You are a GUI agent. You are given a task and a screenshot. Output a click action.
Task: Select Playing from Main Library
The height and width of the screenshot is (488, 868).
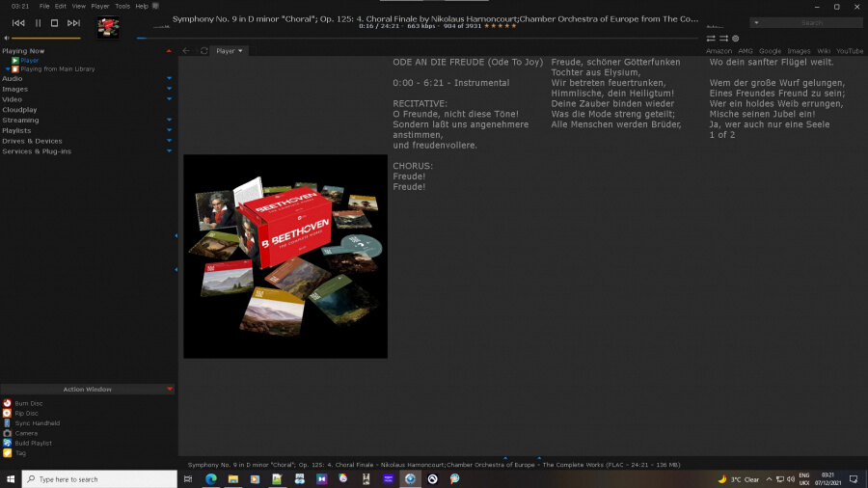coord(58,69)
